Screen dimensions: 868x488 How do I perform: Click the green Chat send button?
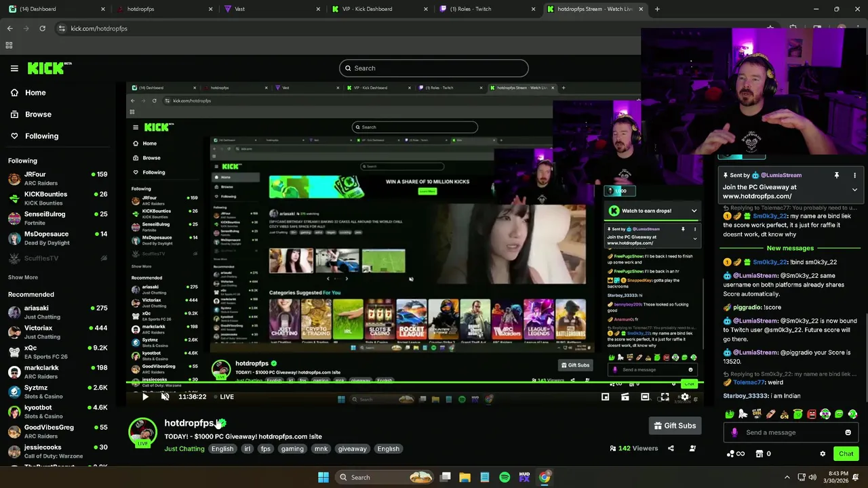pyautogui.click(x=846, y=454)
